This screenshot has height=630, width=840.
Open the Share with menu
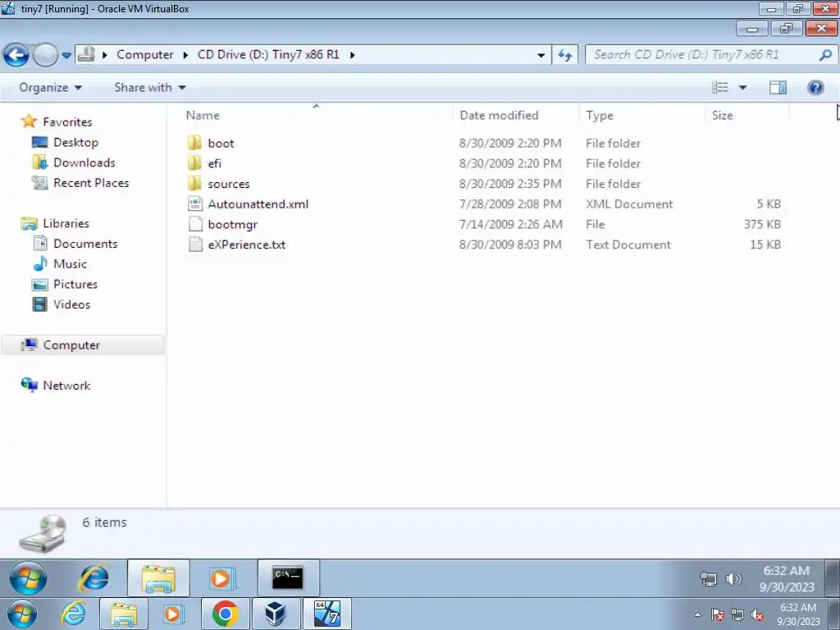(150, 87)
